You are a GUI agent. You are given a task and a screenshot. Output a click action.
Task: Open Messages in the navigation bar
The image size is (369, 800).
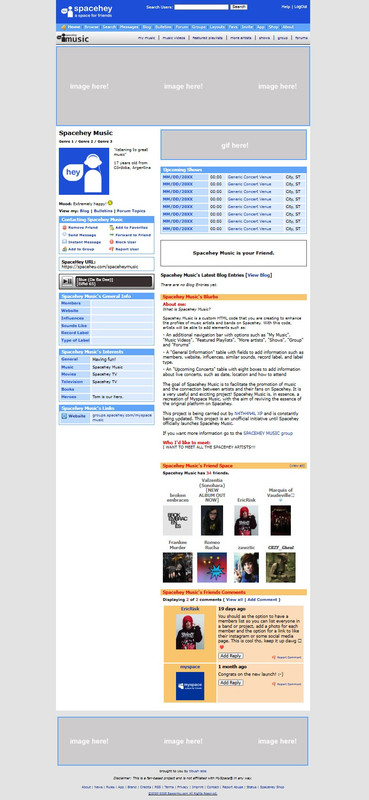129,27
